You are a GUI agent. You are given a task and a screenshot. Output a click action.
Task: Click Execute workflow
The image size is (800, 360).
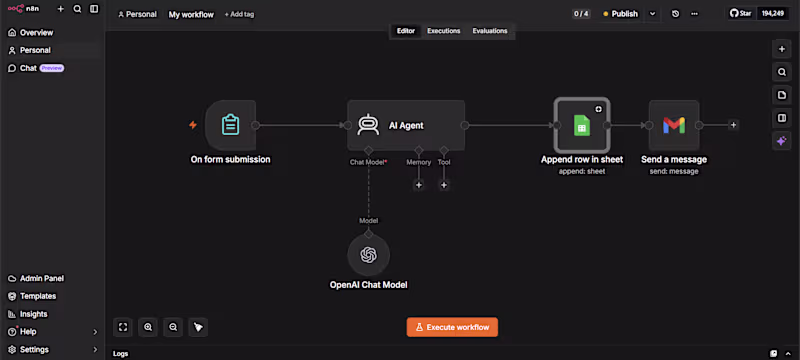pos(452,327)
